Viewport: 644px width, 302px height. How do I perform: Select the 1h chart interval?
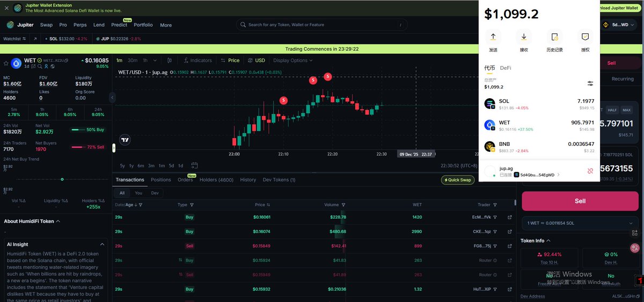coord(145,60)
